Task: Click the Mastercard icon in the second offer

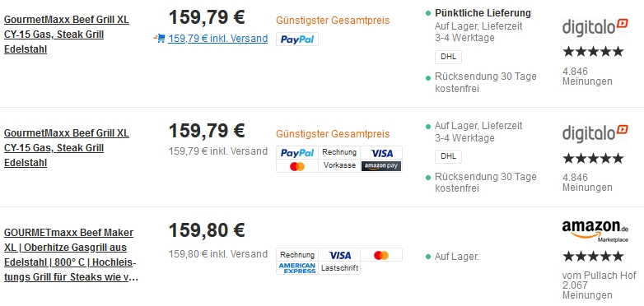Action: point(297,166)
